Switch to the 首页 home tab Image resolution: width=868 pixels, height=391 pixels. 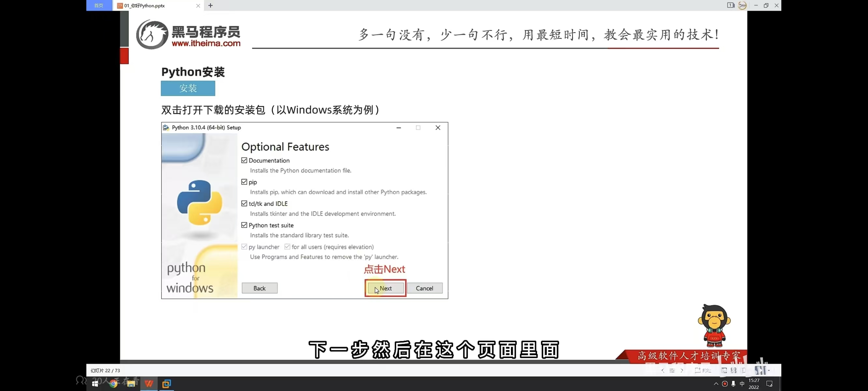tap(99, 6)
